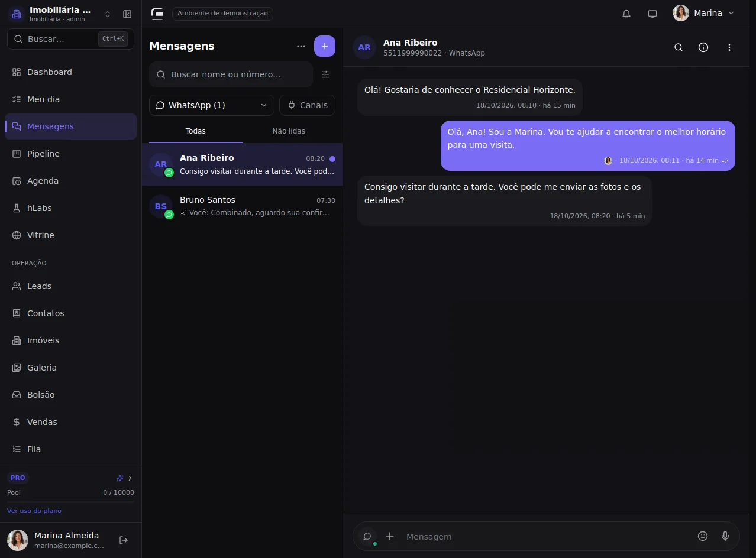The image size is (756, 558).
Task: Switch to Não lidas tab
Action: [x=289, y=131]
